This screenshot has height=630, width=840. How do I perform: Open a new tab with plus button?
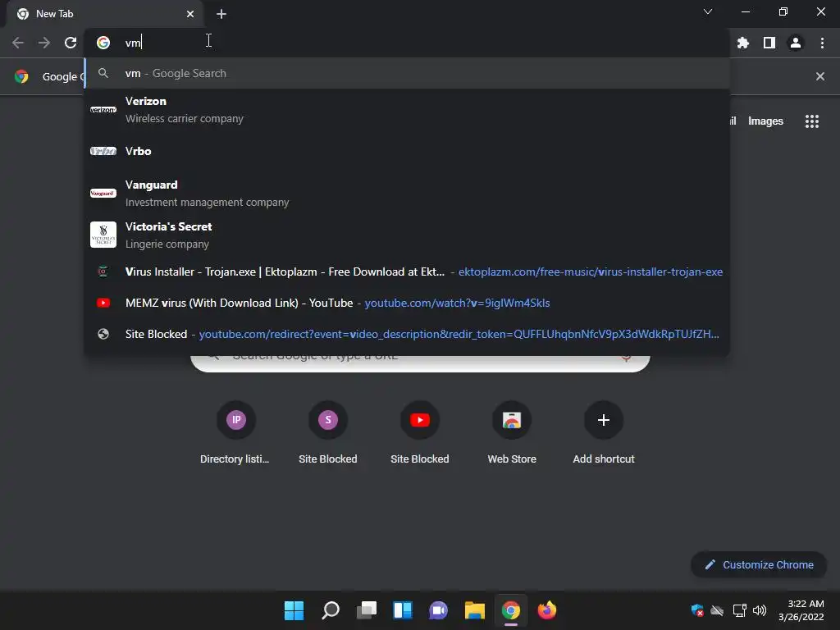coord(221,14)
